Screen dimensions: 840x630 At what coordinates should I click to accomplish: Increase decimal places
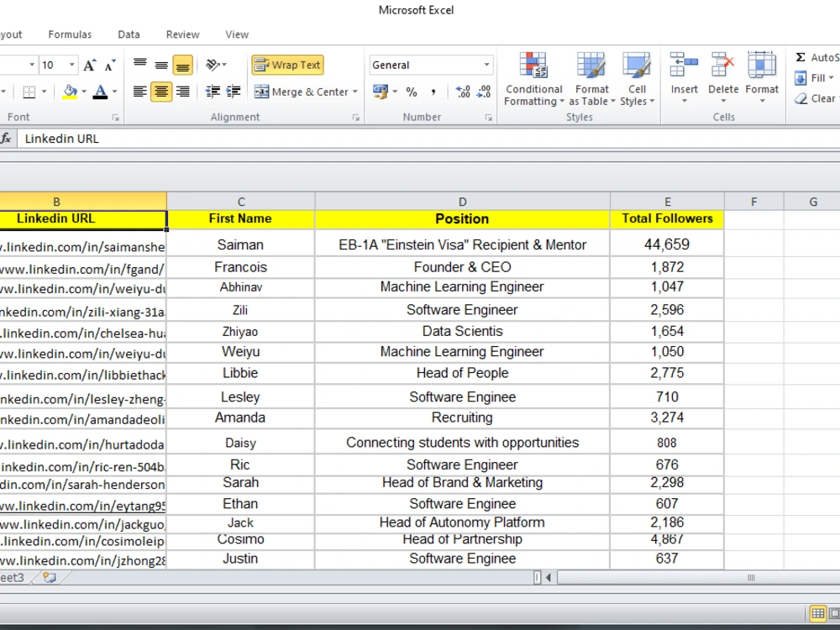[x=462, y=92]
